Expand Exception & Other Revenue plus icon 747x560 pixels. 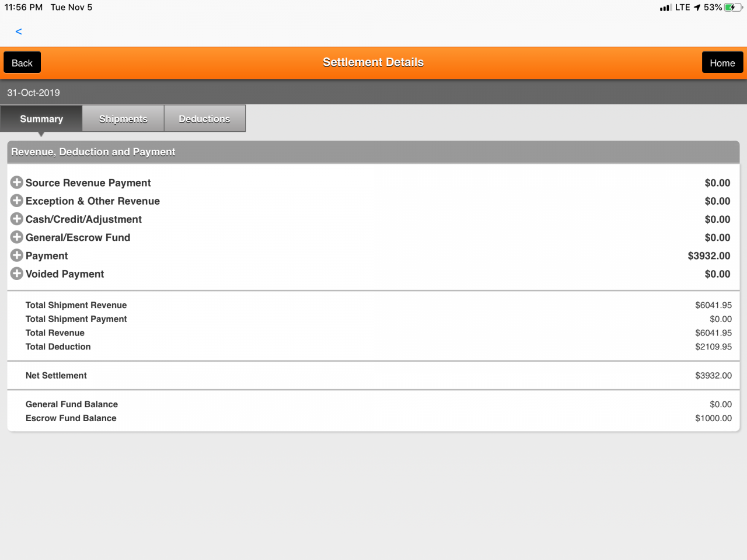[17, 201]
